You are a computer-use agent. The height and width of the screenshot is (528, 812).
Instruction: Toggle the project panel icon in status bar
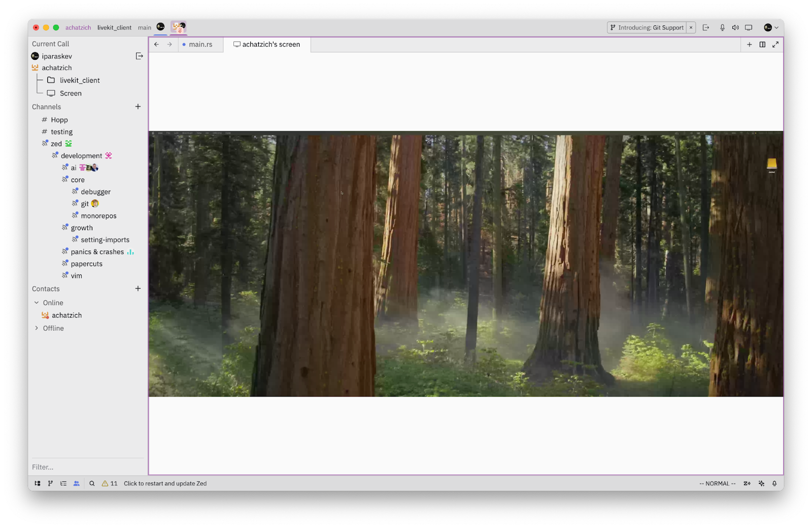(38, 483)
